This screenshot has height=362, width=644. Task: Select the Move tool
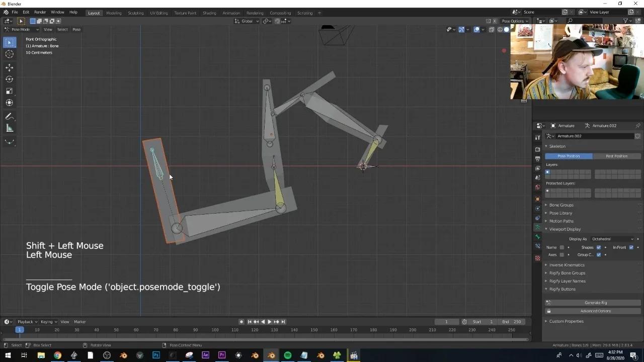pyautogui.click(x=9, y=66)
